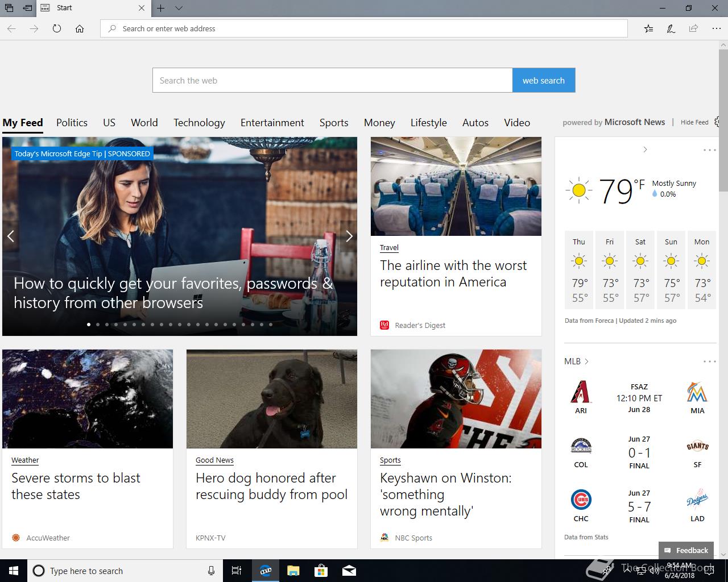This screenshot has width=728, height=582.
Task: Open the Windows Start menu
Action: point(14,571)
